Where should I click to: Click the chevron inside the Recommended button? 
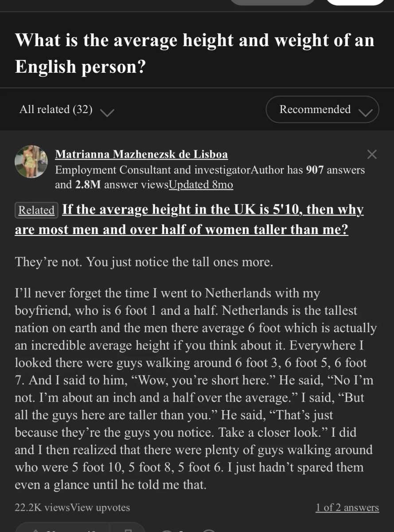[x=365, y=113]
